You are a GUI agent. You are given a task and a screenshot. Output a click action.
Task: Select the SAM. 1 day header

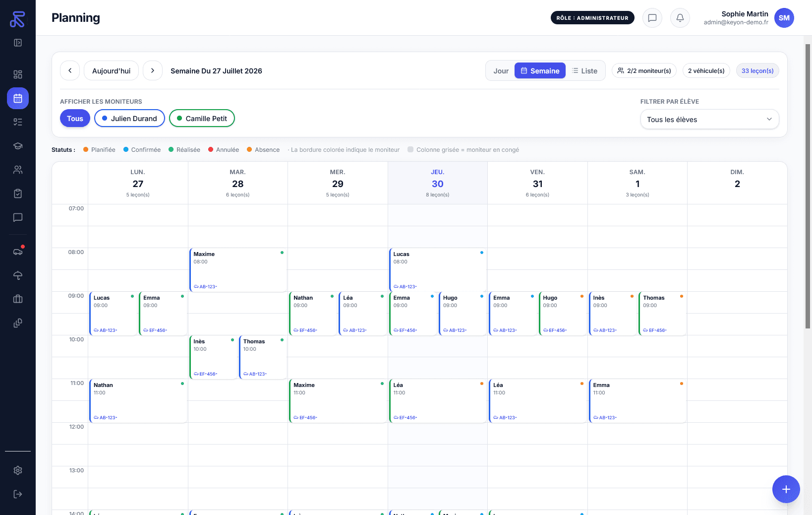638,183
